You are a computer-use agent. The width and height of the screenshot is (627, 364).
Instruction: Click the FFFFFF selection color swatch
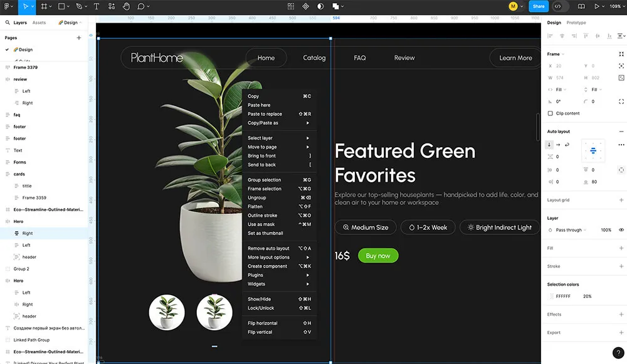pyautogui.click(x=551, y=296)
